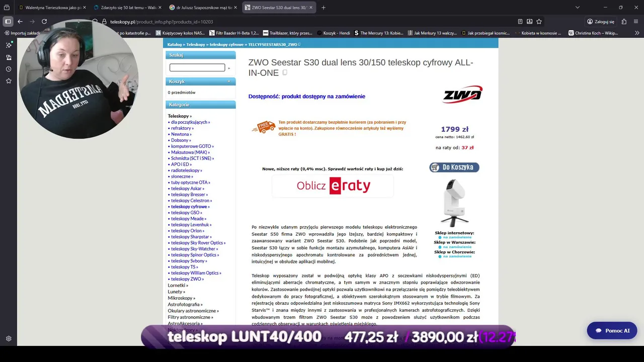Close the Zdarzyło się 50 lat temu tab

(160, 8)
